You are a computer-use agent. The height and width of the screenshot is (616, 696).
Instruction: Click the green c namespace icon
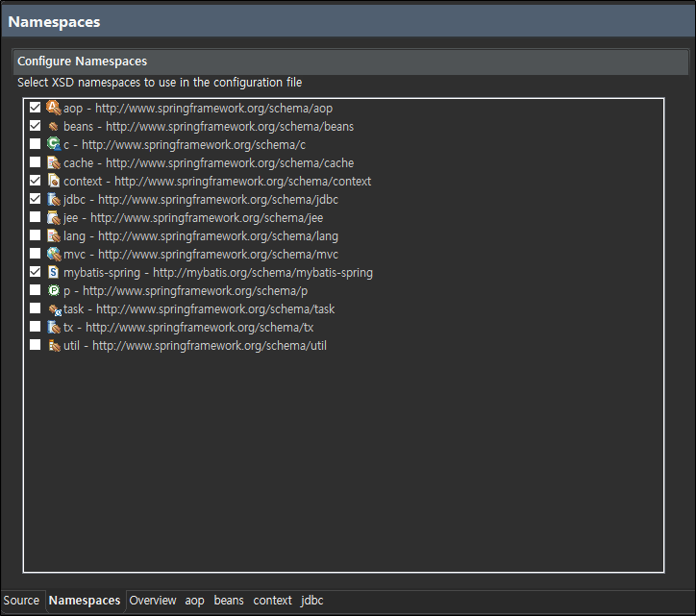coord(53,144)
